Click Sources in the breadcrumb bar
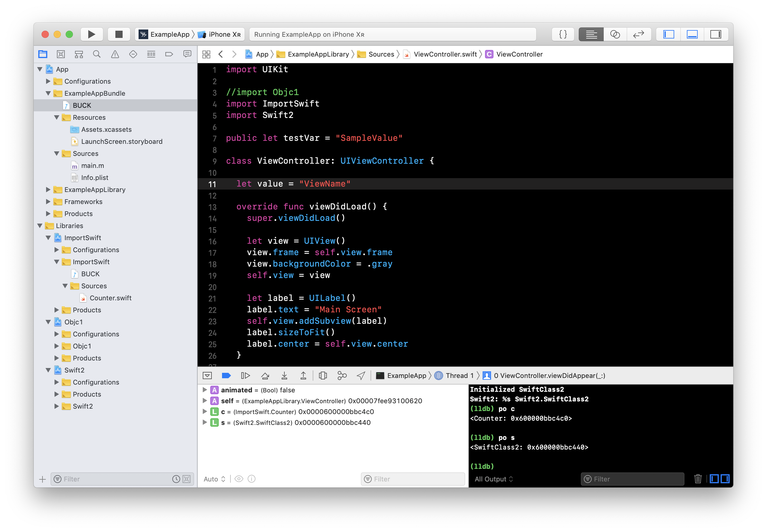This screenshot has height=532, width=767. 381,54
